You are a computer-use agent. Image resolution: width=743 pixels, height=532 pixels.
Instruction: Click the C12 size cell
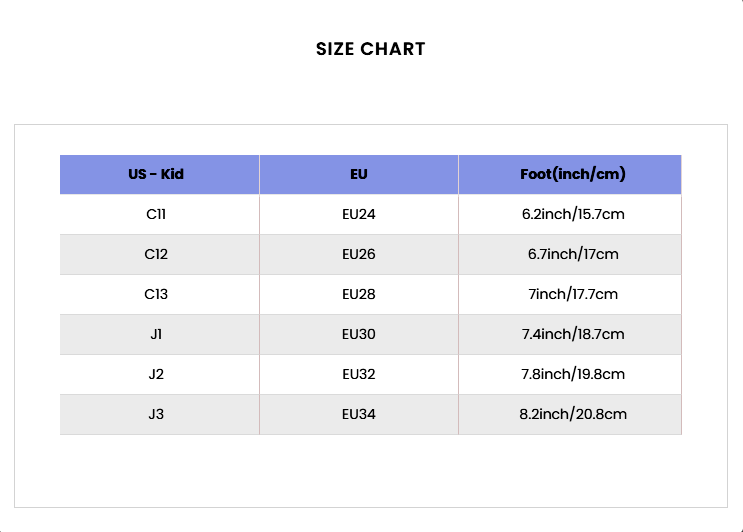(156, 254)
